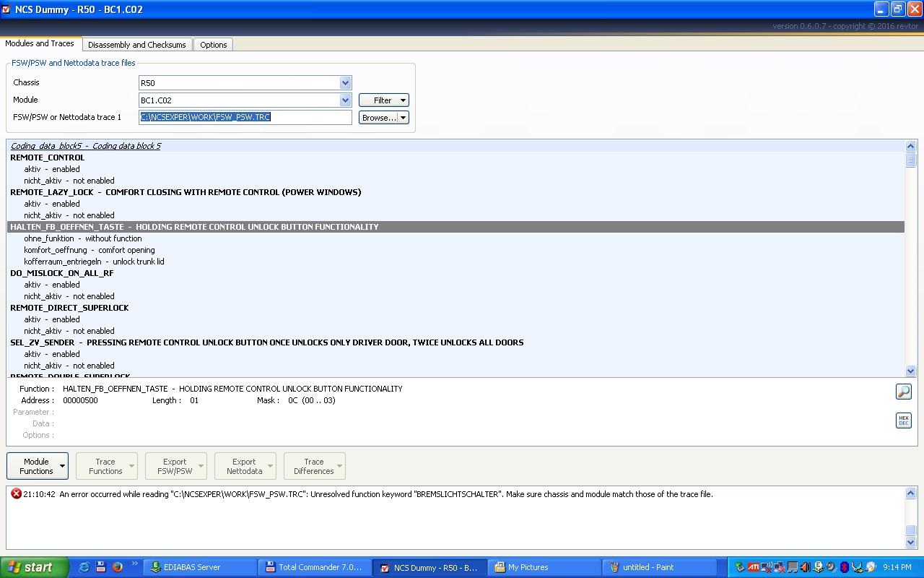Open the Options tab
Screen dimensions: 924x578
click(x=213, y=45)
